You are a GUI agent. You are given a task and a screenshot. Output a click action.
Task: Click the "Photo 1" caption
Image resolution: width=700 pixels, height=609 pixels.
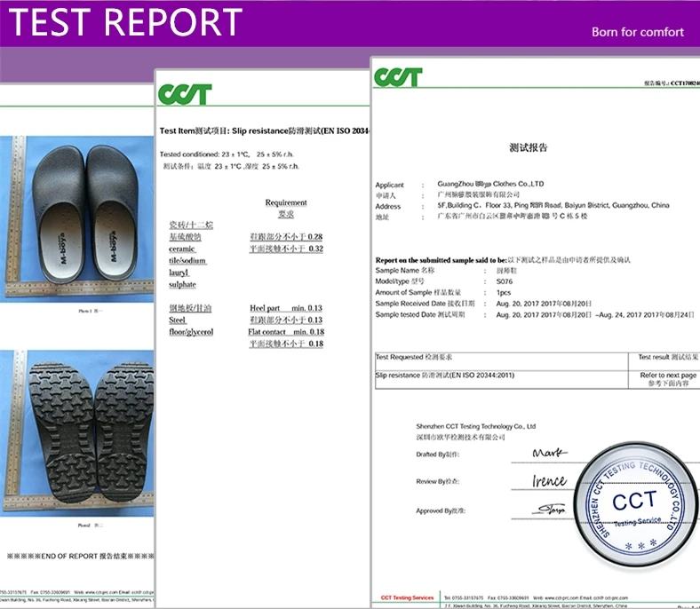[x=90, y=311]
